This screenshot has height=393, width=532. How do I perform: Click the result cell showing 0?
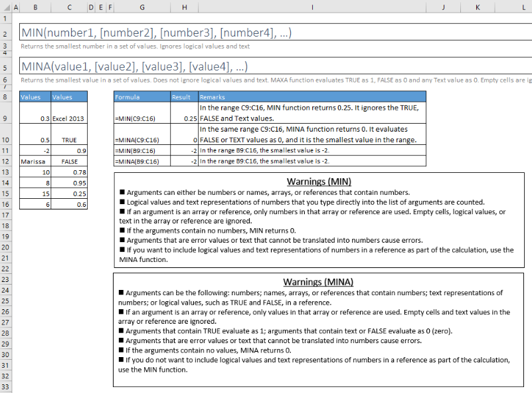click(184, 134)
